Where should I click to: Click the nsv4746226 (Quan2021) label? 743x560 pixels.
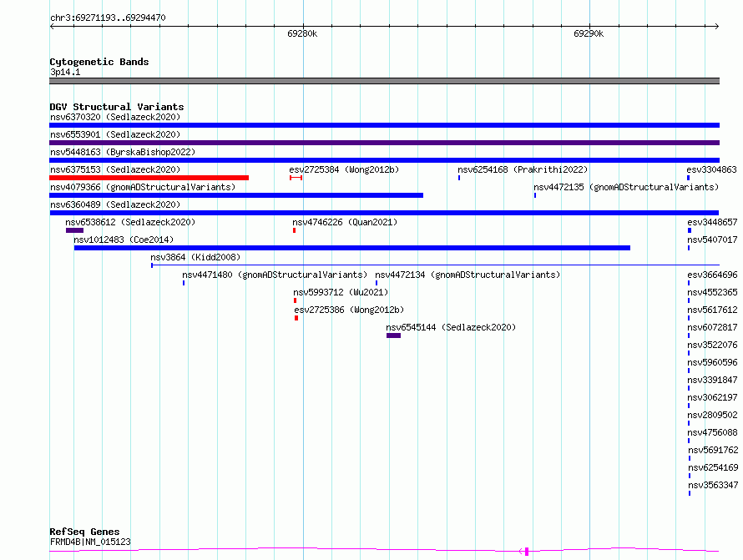coord(345,222)
